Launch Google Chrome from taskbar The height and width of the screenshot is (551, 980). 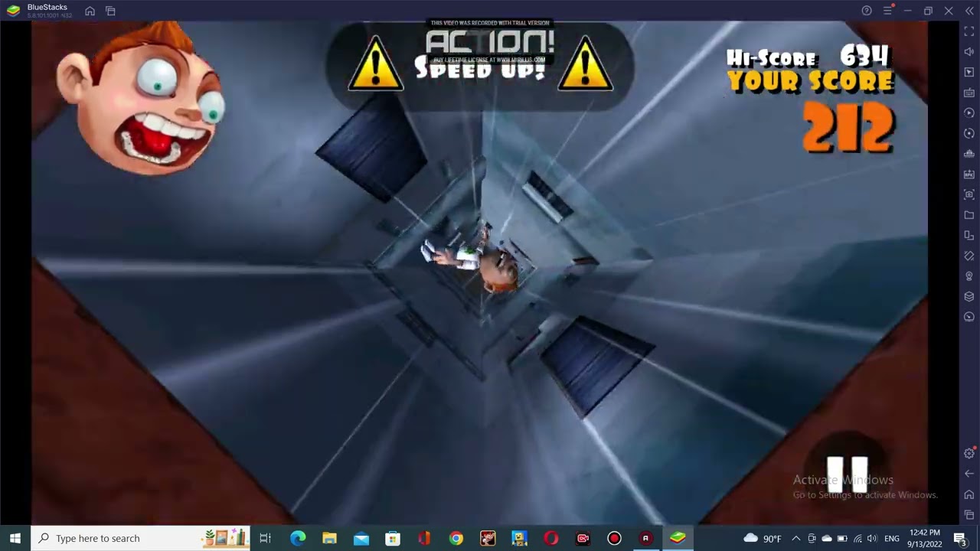[x=456, y=538]
